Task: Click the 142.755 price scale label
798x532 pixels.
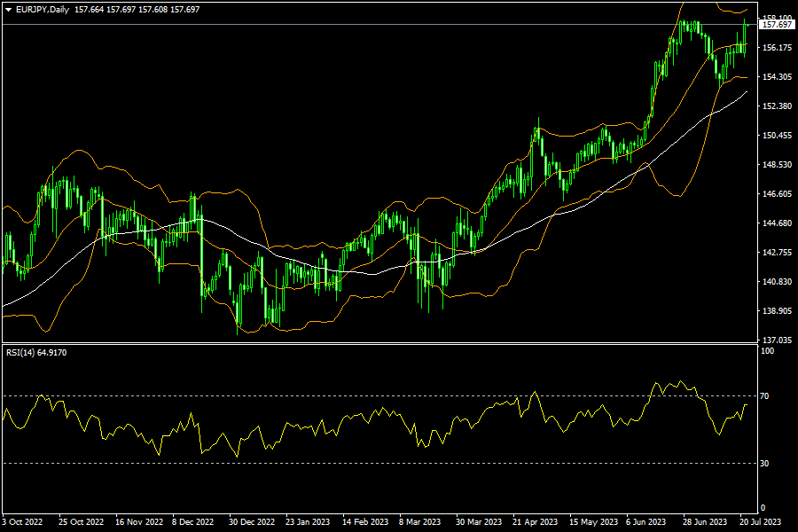Action: pyautogui.click(x=777, y=253)
